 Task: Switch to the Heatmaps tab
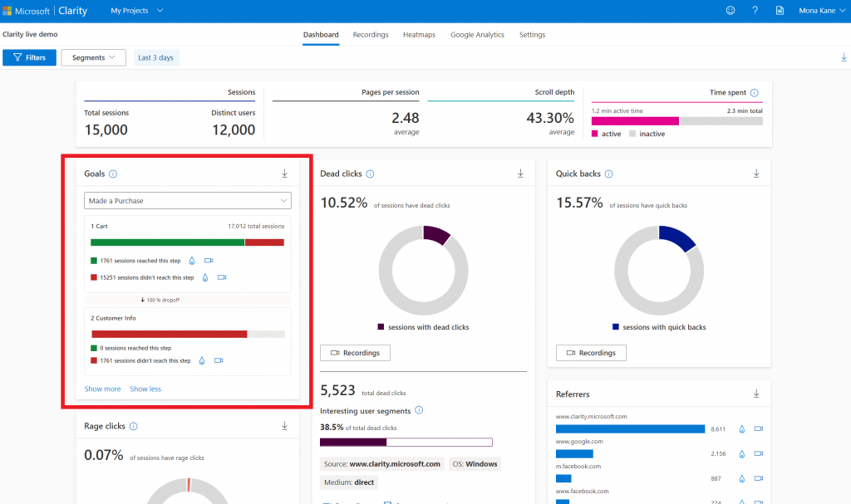click(419, 35)
